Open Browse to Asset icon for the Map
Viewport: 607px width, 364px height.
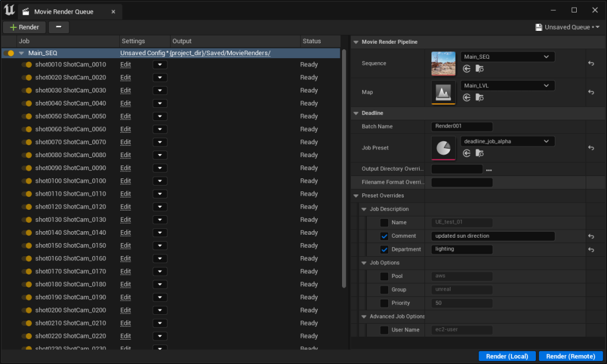click(x=479, y=98)
